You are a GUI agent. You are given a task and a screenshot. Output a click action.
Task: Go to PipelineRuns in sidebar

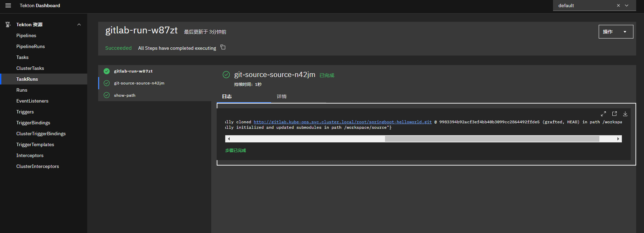point(31,46)
